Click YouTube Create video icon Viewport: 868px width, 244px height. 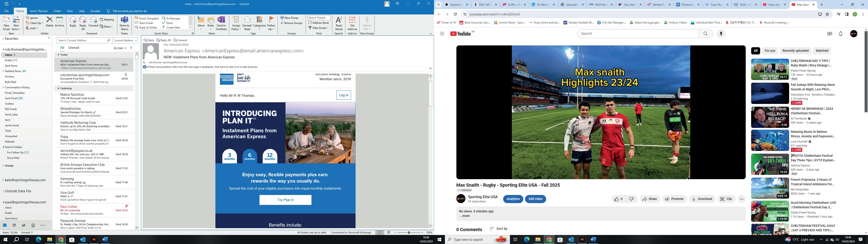(x=830, y=34)
